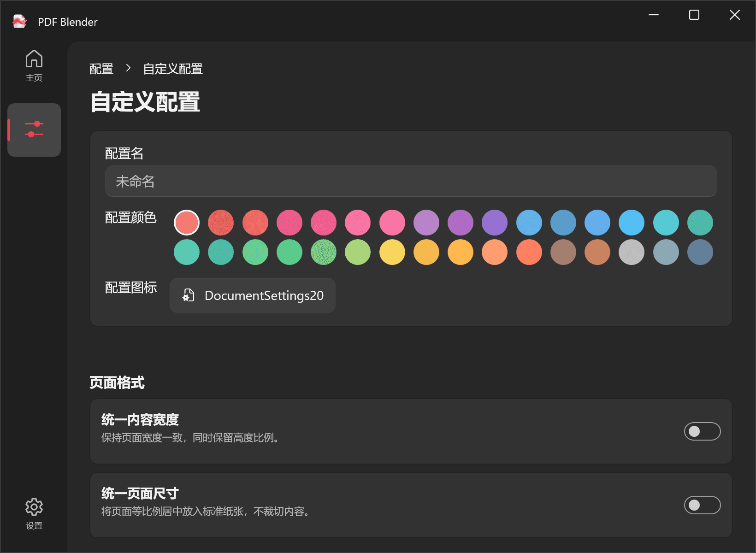The height and width of the screenshot is (553, 756).
Task: Pick the brown-taupe swatch in second row
Action: (563, 252)
